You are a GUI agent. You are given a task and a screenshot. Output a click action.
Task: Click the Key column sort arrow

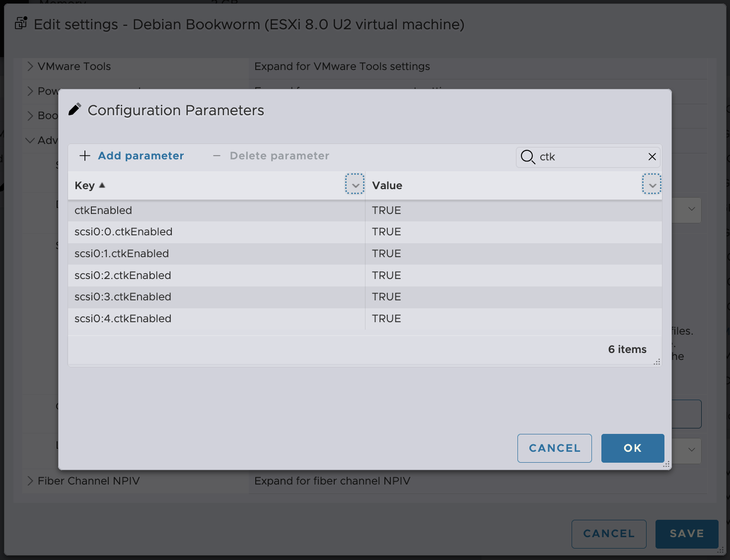(x=102, y=185)
